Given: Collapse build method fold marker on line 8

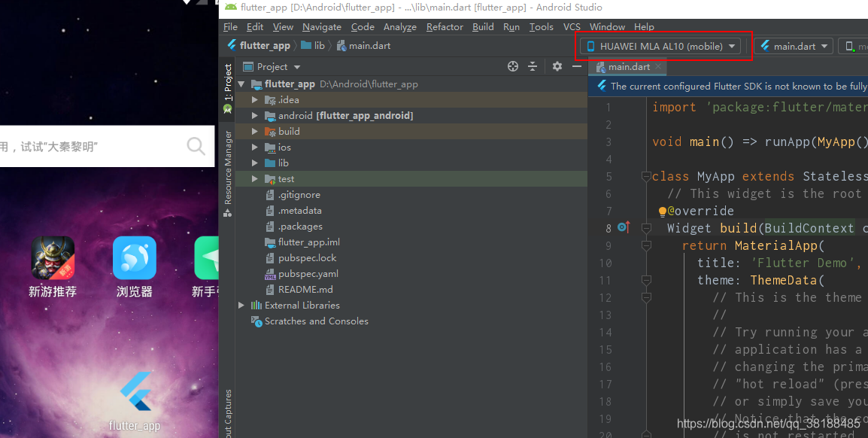Looking at the screenshot, I should pyautogui.click(x=645, y=228).
